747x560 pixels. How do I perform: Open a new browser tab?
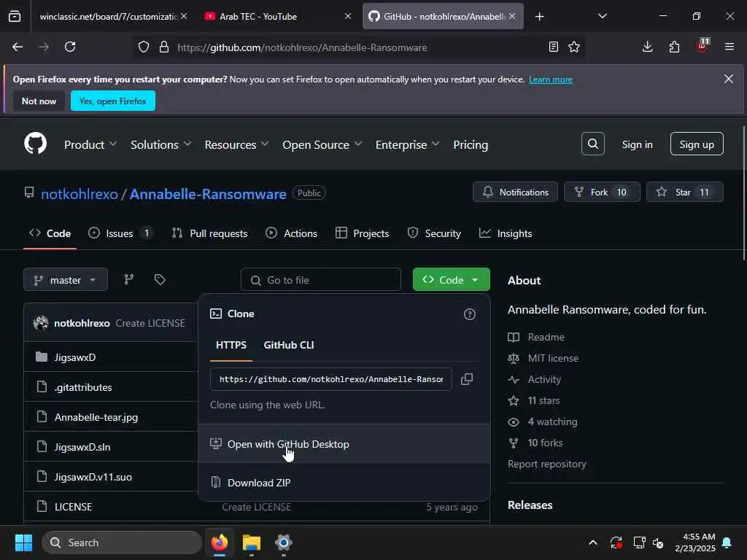coord(539,17)
